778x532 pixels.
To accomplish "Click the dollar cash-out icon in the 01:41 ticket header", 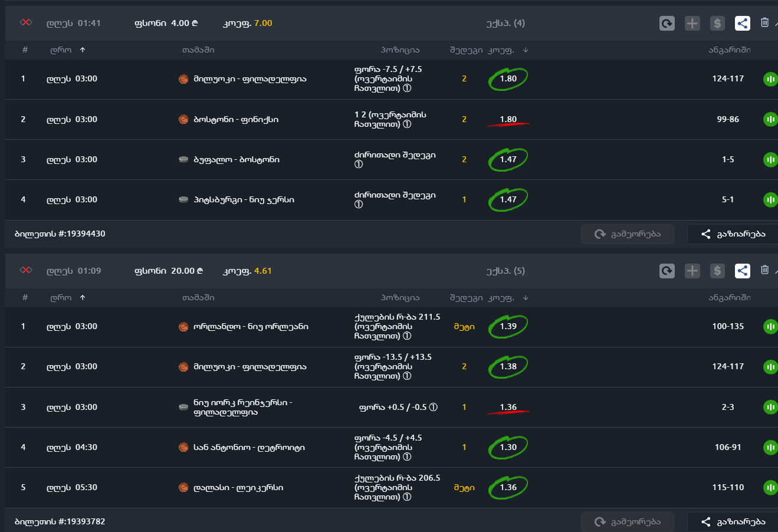I will tap(717, 24).
